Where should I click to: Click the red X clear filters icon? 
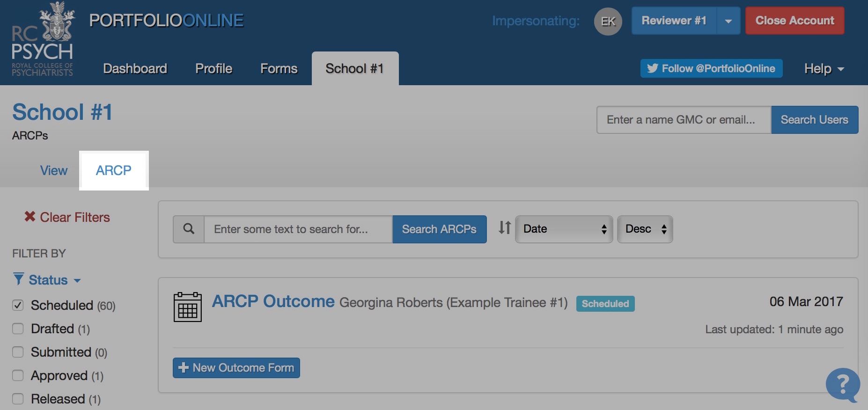(x=30, y=216)
